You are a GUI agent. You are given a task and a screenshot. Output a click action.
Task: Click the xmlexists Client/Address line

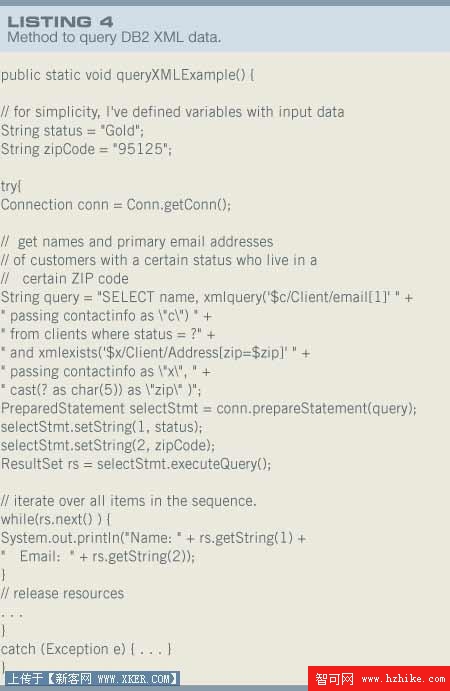click(156, 353)
